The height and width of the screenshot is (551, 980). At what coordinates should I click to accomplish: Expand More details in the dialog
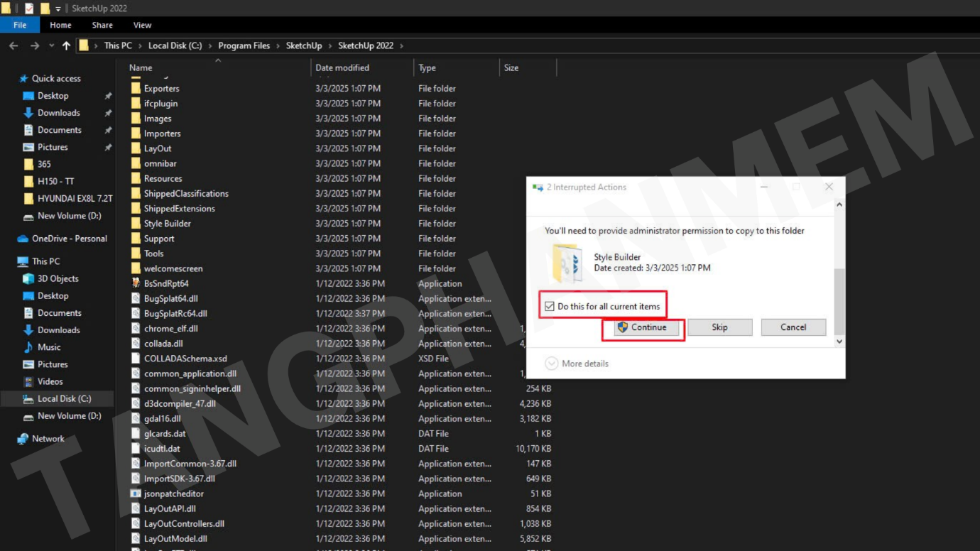[x=577, y=364]
